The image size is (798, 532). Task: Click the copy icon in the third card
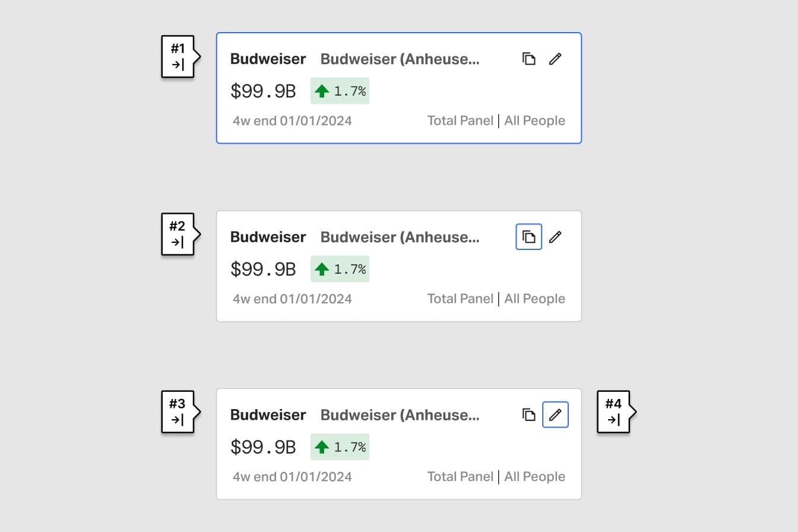[x=529, y=414]
